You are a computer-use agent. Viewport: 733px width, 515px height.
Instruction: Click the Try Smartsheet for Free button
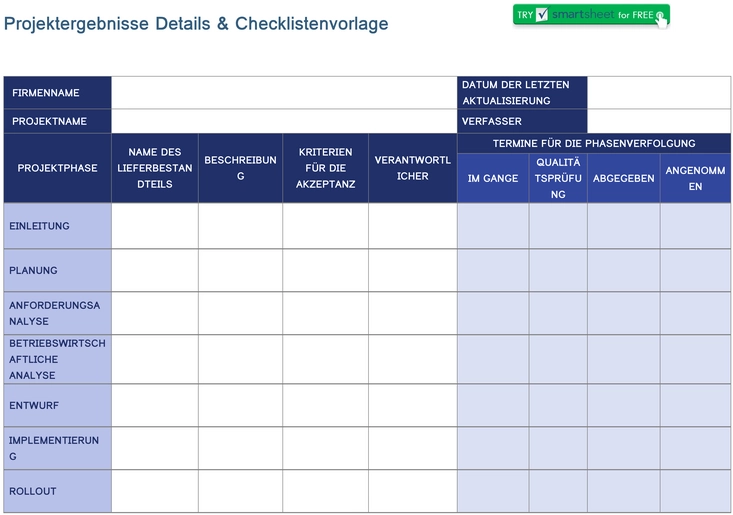[x=591, y=15]
